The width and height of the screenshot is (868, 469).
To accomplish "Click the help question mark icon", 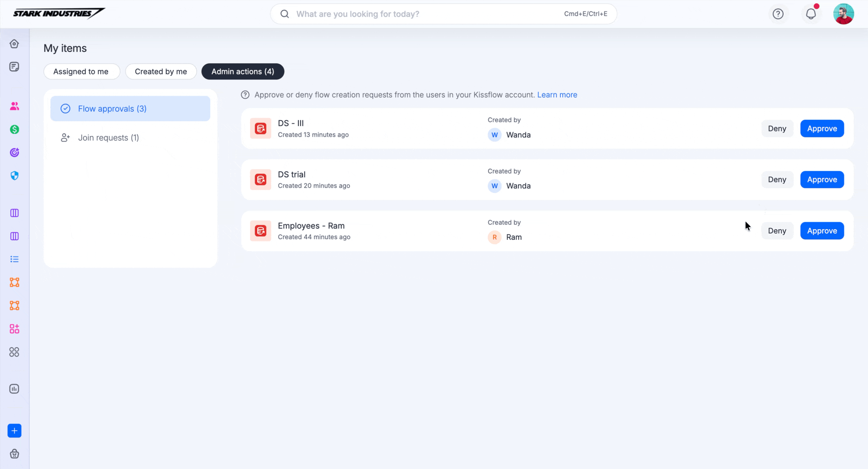I will click(778, 14).
